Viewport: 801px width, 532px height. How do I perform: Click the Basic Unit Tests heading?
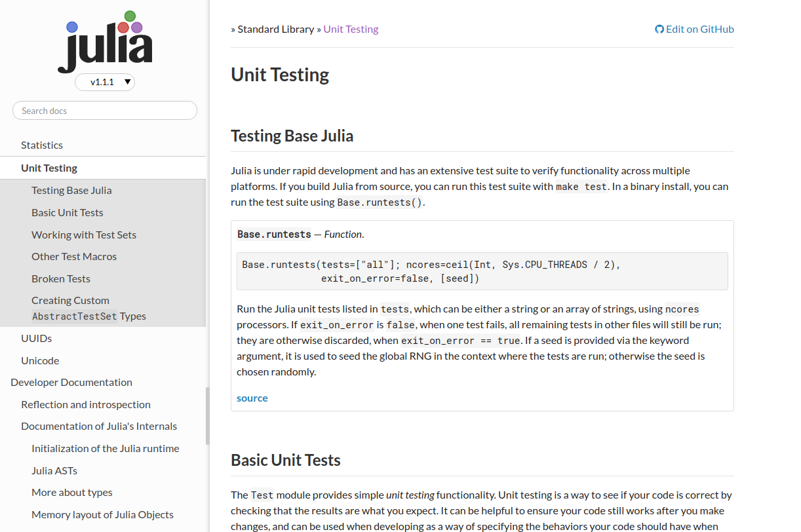pos(286,460)
